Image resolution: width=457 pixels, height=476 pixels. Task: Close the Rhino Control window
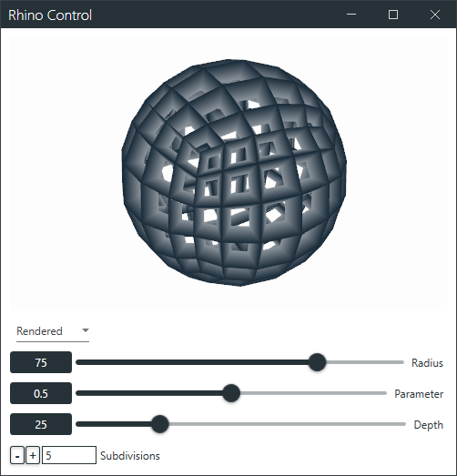435,15
